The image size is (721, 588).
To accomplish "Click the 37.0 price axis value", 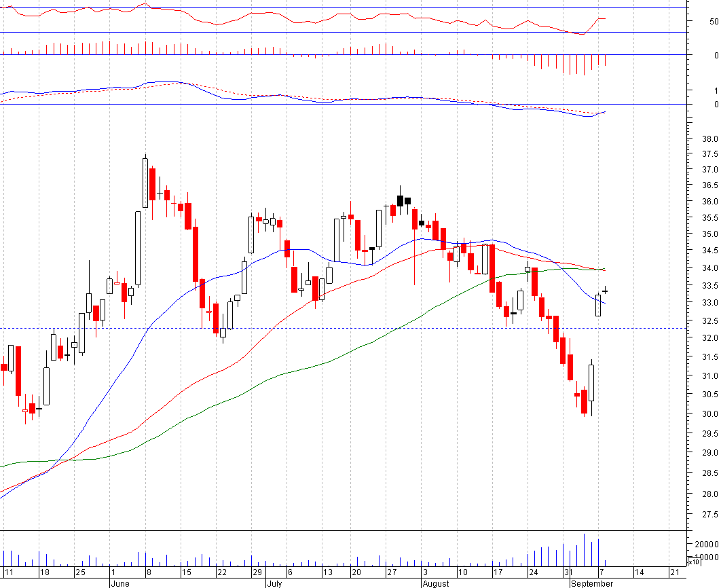I will point(710,170).
